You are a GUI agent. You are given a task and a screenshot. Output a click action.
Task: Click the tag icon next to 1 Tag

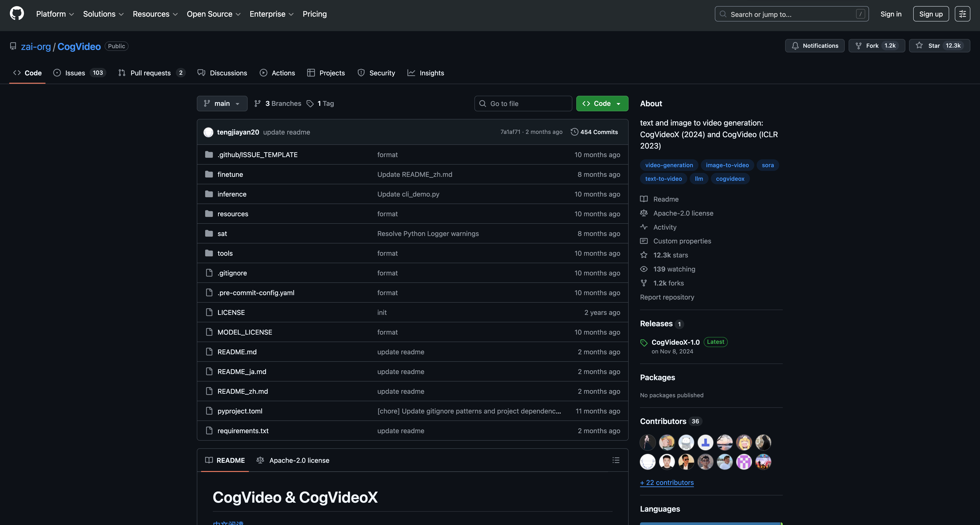pyautogui.click(x=310, y=104)
